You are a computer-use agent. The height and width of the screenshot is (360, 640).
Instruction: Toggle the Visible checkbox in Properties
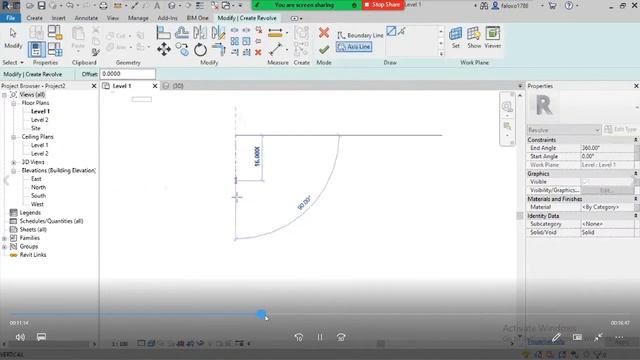pos(586,182)
